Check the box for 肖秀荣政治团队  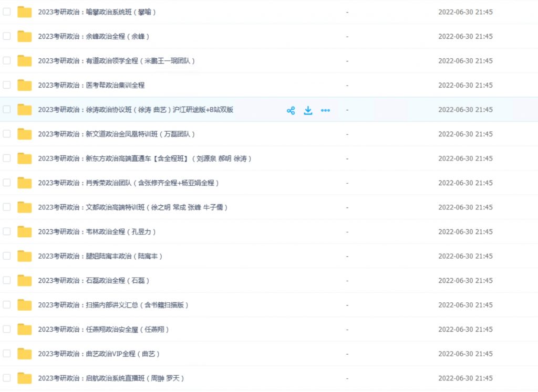[6, 182]
